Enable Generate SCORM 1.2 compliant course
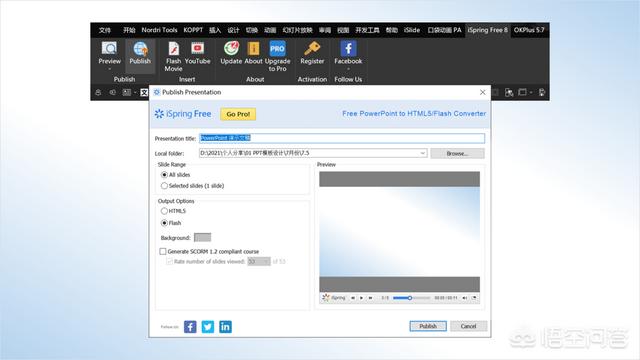Viewport: 640px width, 360px height. tap(163, 251)
